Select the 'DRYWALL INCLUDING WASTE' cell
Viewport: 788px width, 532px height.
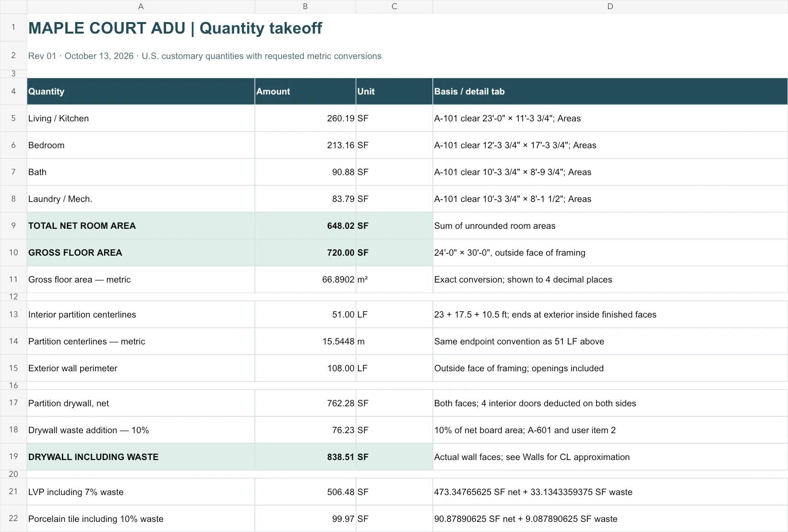click(x=141, y=457)
